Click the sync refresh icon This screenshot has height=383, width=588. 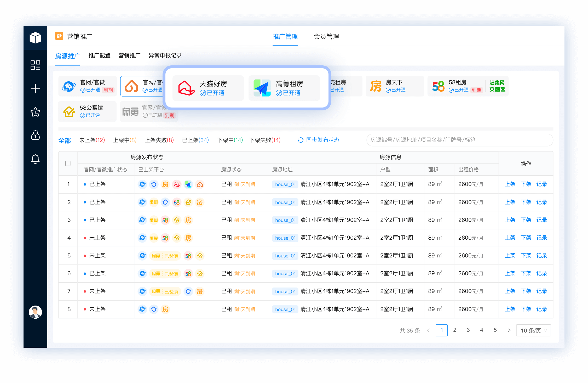pyautogui.click(x=301, y=140)
